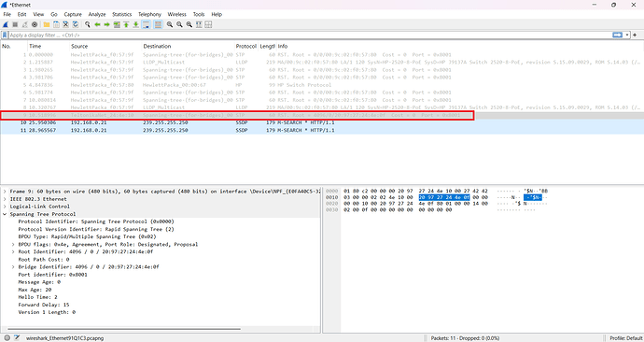Viewport: 644px width, 342px height.
Task: Toggle auto-scroll during live capture
Action: tap(146, 24)
